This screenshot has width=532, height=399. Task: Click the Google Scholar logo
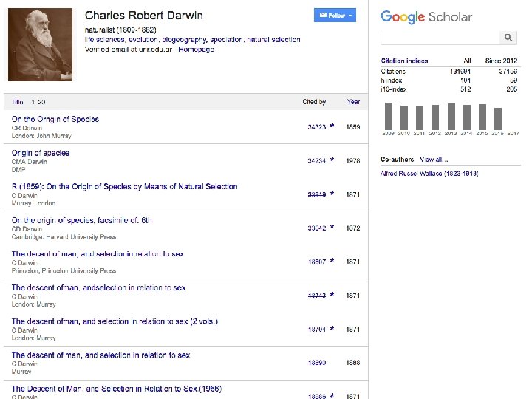tap(426, 17)
